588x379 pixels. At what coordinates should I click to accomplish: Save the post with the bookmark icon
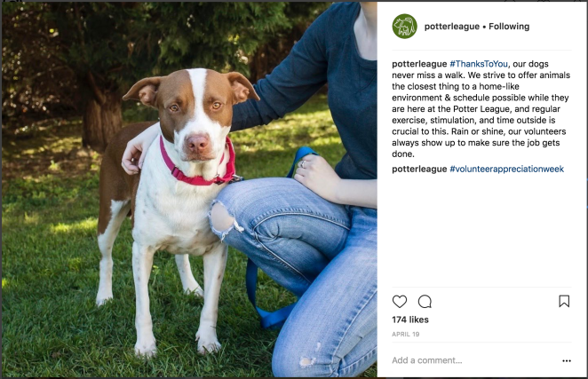tap(564, 301)
